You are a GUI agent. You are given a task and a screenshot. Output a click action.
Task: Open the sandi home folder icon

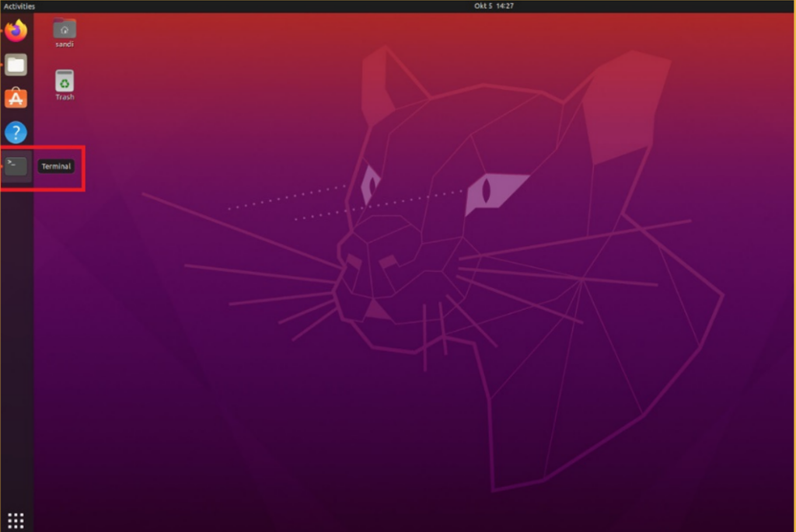[x=65, y=30]
